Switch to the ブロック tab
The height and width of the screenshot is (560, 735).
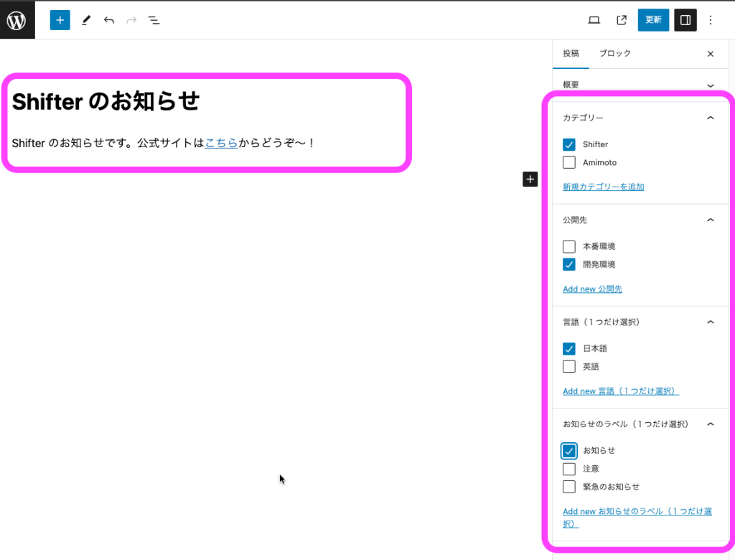click(x=615, y=53)
